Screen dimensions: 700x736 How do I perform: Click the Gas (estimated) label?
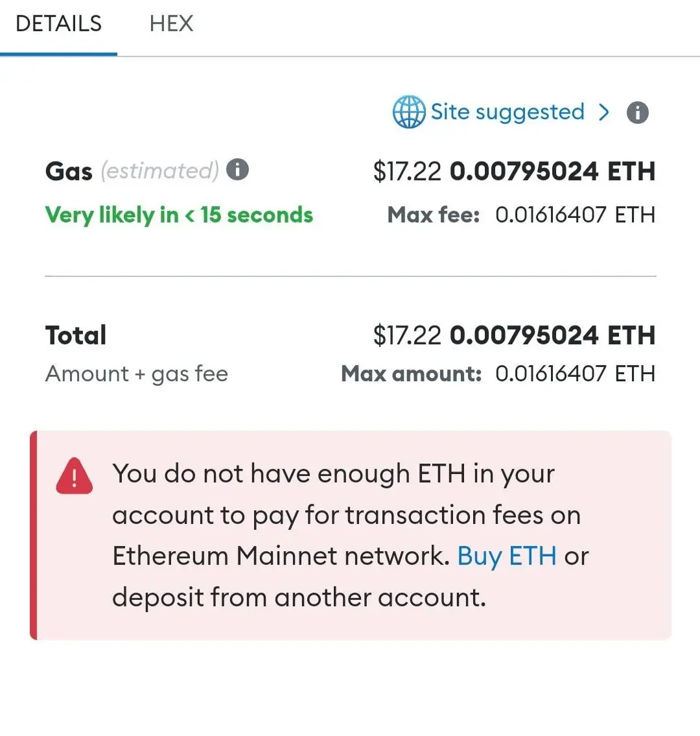pos(132,171)
